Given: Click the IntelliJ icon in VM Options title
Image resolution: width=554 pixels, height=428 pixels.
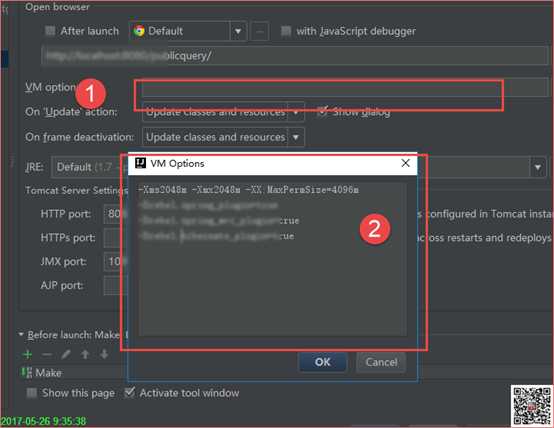Looking at the screenshot, I should click(140, 163).
